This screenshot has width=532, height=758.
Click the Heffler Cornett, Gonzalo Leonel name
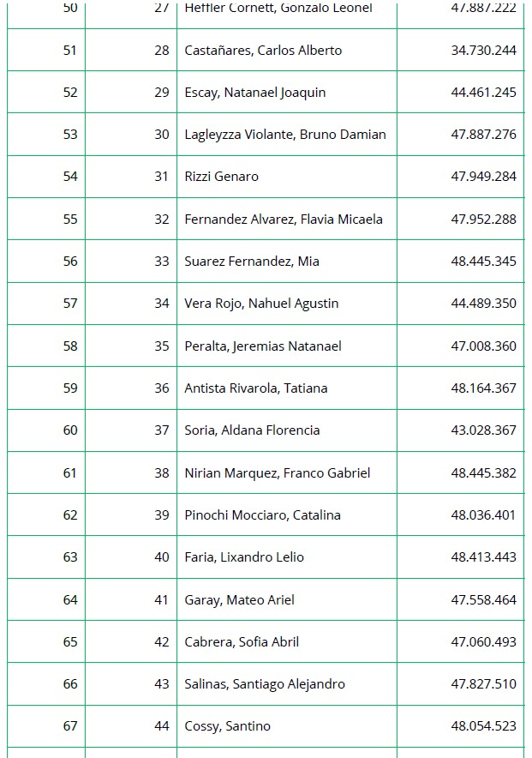(x=278, y=9)
